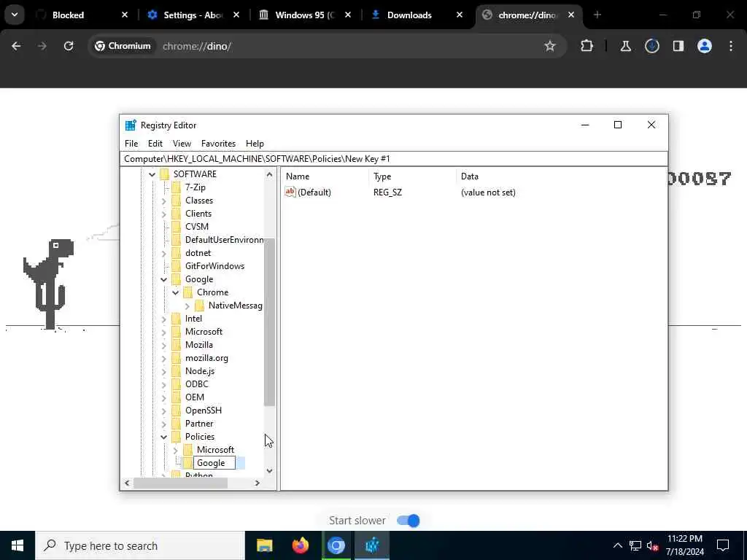Viewport: 747px width, 560px height.
Task: Select the Node.js key
Action: pos(200,371)
